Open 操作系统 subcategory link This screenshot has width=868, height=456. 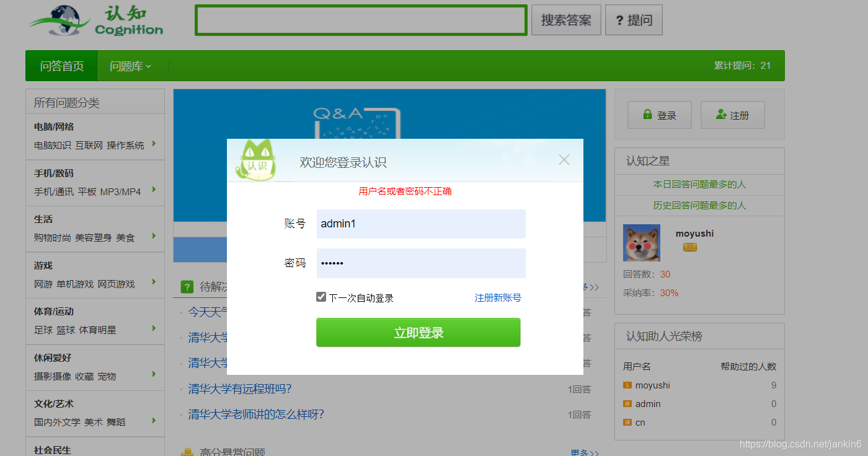(x=125, y=146)
